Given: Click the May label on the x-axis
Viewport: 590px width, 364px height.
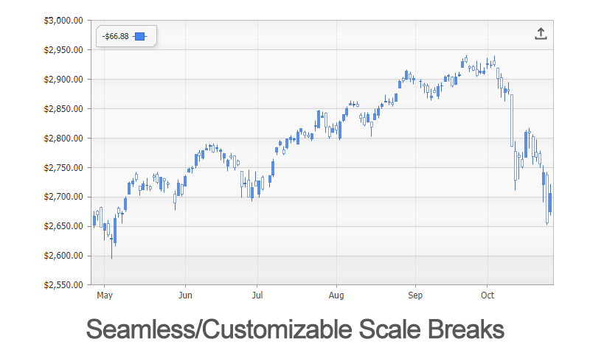Looking at the screenshot, I should (x=105, y=295).
